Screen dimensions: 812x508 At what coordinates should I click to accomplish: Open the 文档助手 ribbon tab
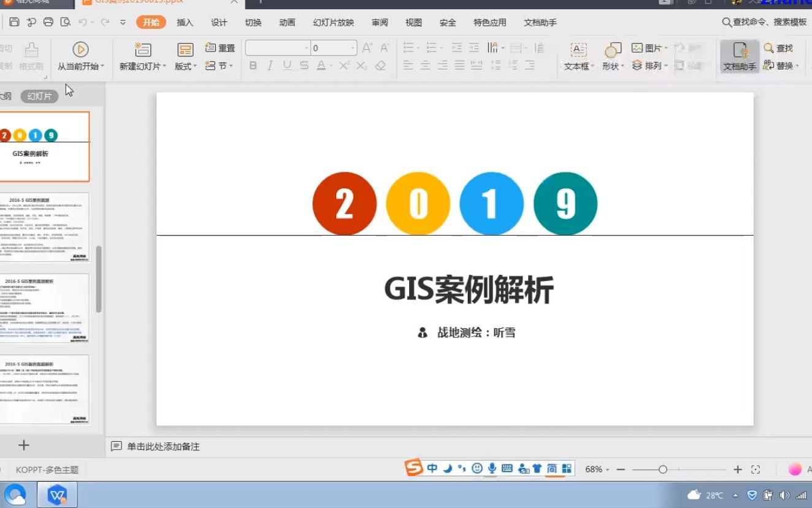[540, 23]
